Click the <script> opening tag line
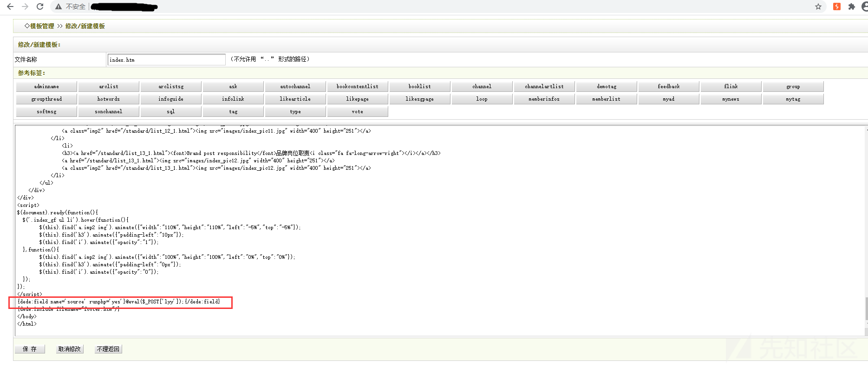Image resolution: width=868 pixels, height=366 pixels. coord(28,205)
